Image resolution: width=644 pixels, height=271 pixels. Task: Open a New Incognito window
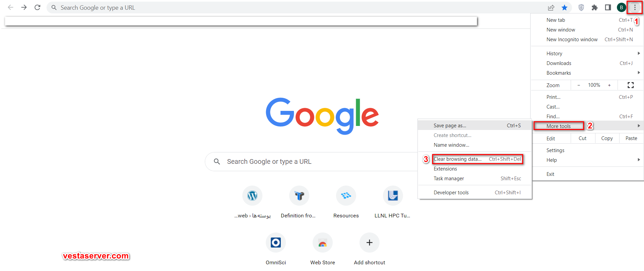[x=587, y=40]
